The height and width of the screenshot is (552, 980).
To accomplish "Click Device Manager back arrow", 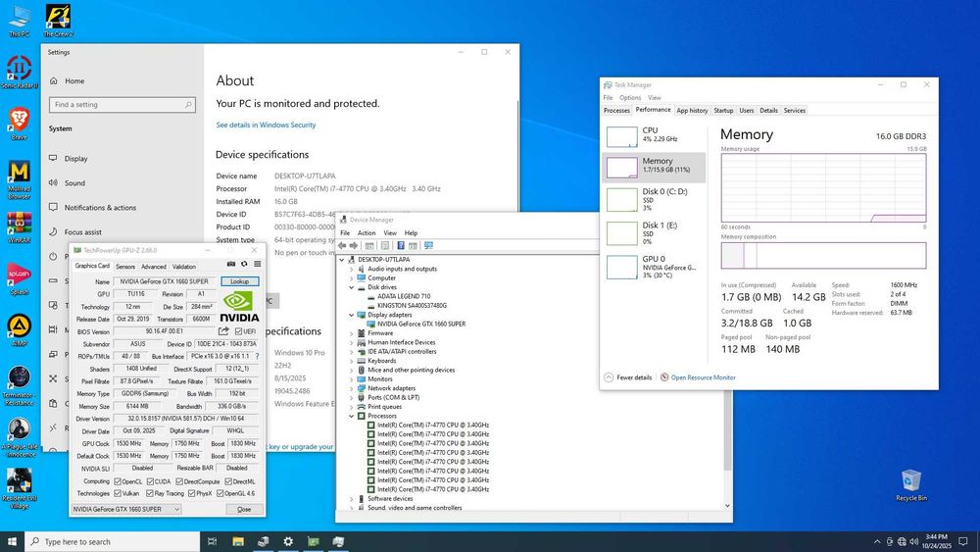I will point(342,246).
